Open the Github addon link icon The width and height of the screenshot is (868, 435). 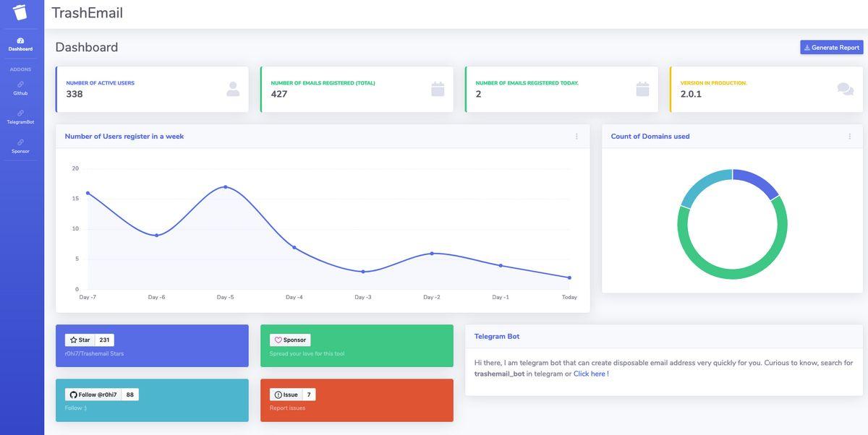pyautogui.click(x=20, y=85)
